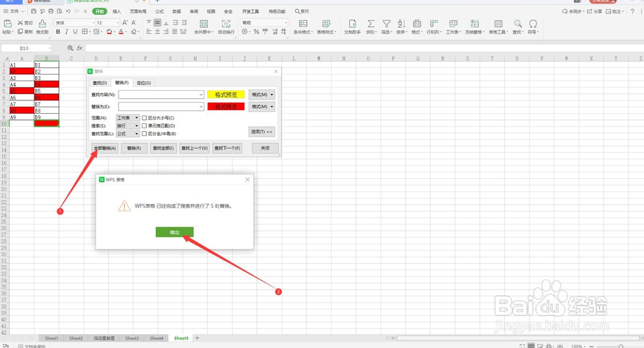Click the fx insert function icon
644x348 pixels.
[80, 48]
